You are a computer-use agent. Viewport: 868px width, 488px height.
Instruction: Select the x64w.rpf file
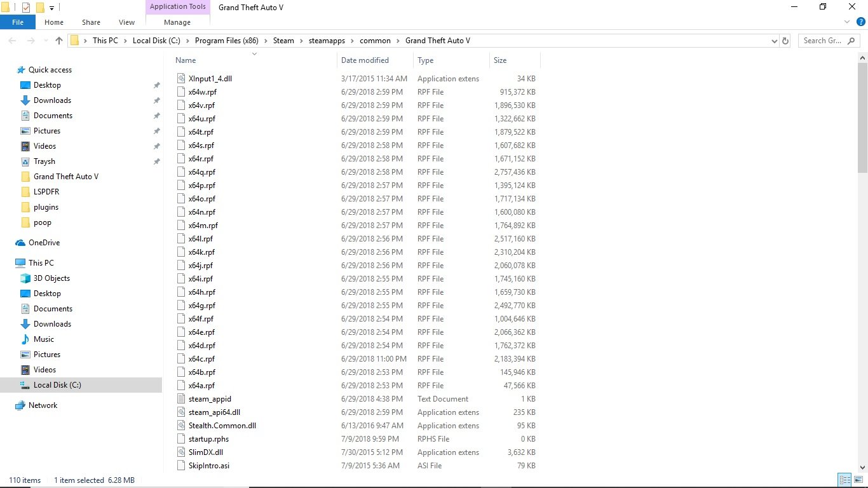pos(202,92)
